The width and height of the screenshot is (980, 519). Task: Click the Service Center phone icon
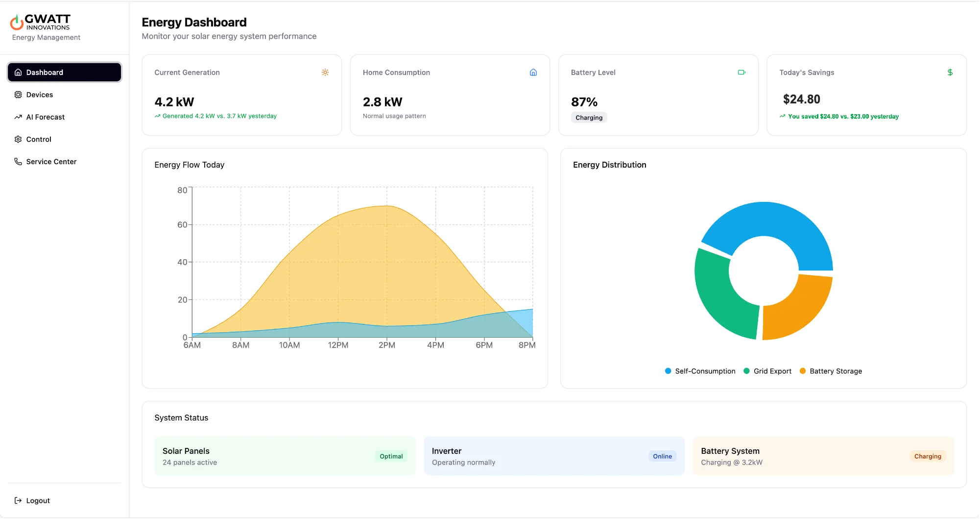(18, 161)
